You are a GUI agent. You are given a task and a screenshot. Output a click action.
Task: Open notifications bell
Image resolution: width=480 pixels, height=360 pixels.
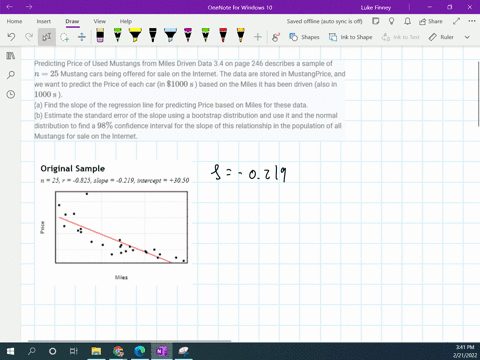407,21
